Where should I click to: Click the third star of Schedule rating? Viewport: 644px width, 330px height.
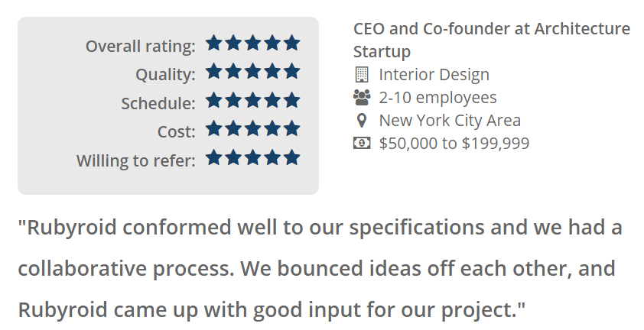pos(252,101)
